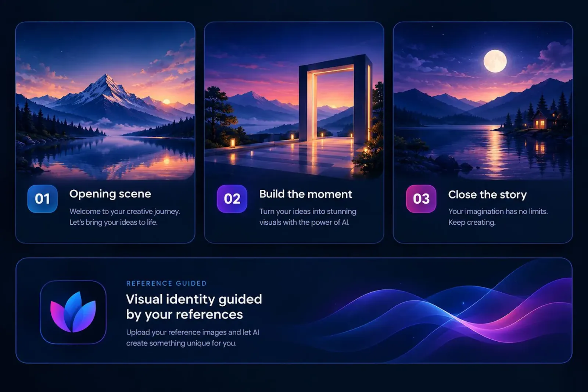Select the 'Opening scene' heading
The height and width of the screenshot is (392, 588).
coord(110,194)
